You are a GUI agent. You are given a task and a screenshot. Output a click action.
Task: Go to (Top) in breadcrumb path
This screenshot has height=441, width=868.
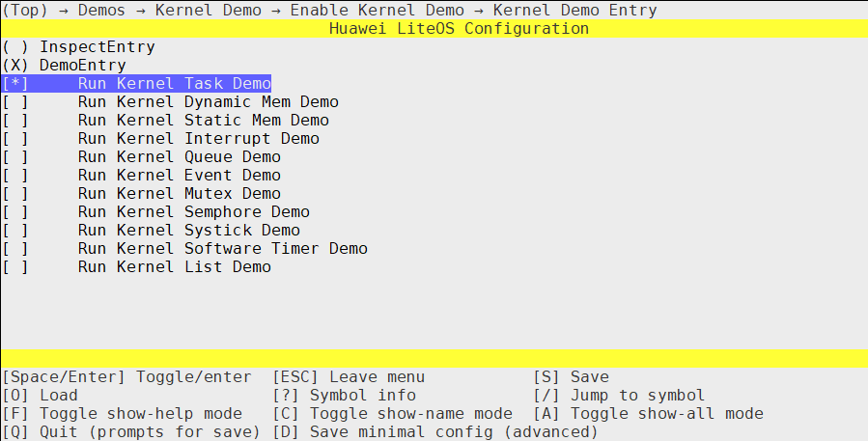[25, 10]
